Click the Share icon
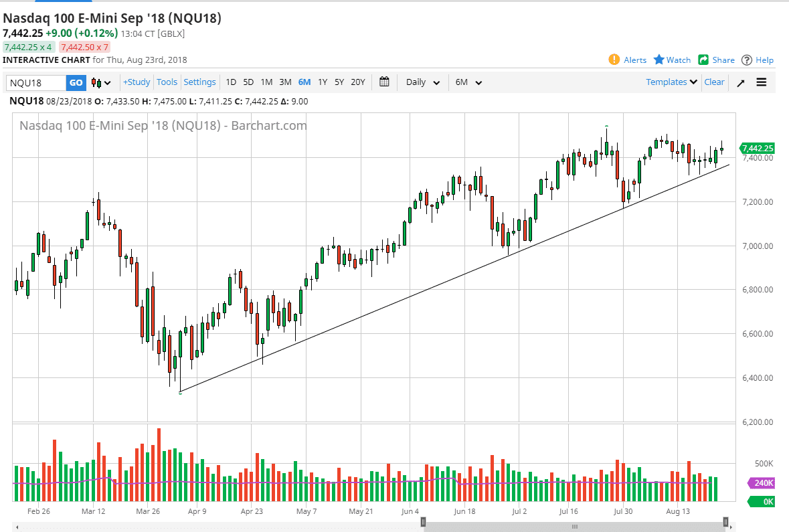Viewport: 789px width, 532px height. pyautogui.click(x=703, y=60)
